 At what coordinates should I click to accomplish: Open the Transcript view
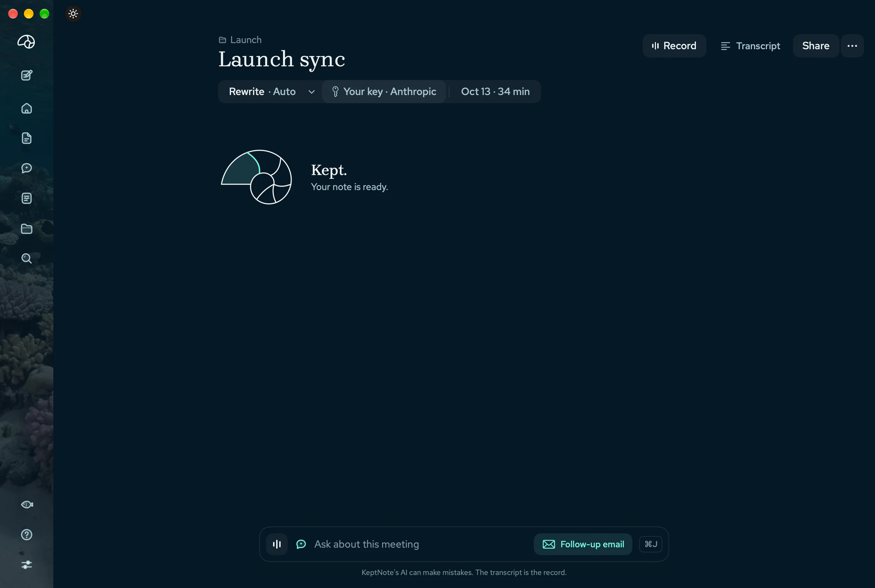click(x=750, y=46)
